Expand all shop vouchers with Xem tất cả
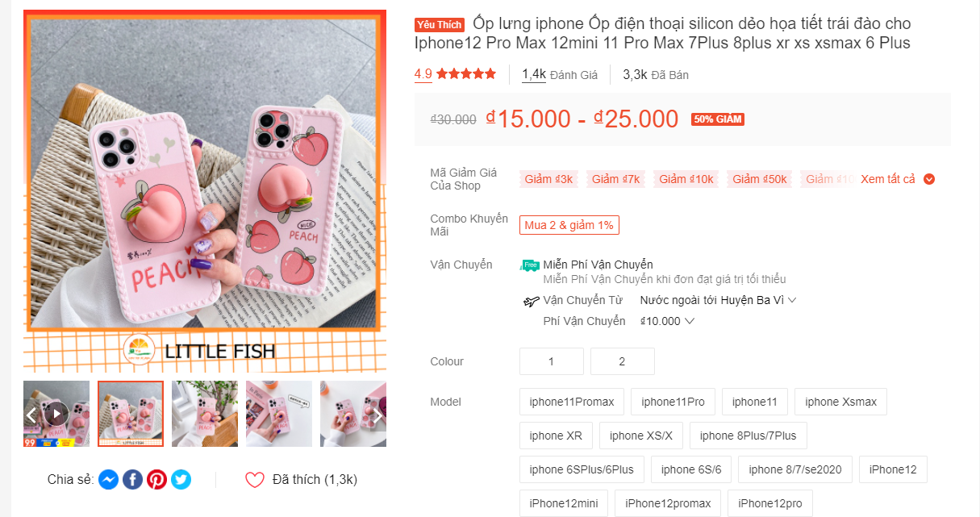 [x=897, y=179]
